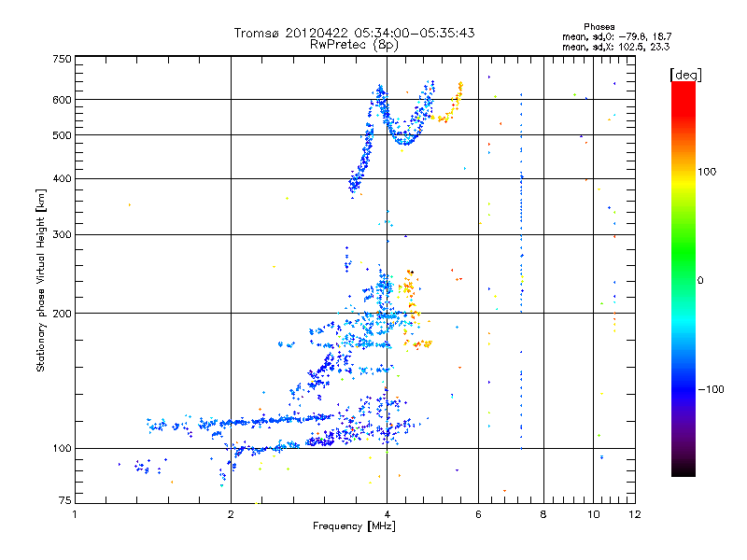The width and height of the screenshot is (747, 560).
Task: Click the '400' height axis tick label
Action: 63,179
